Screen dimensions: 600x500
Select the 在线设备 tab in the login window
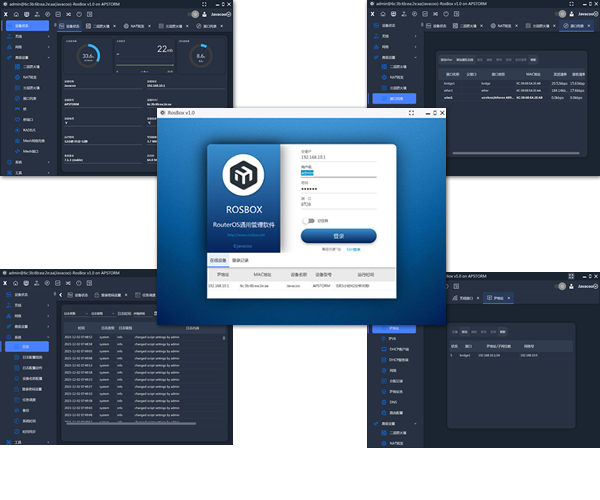[x=218, y=260]
